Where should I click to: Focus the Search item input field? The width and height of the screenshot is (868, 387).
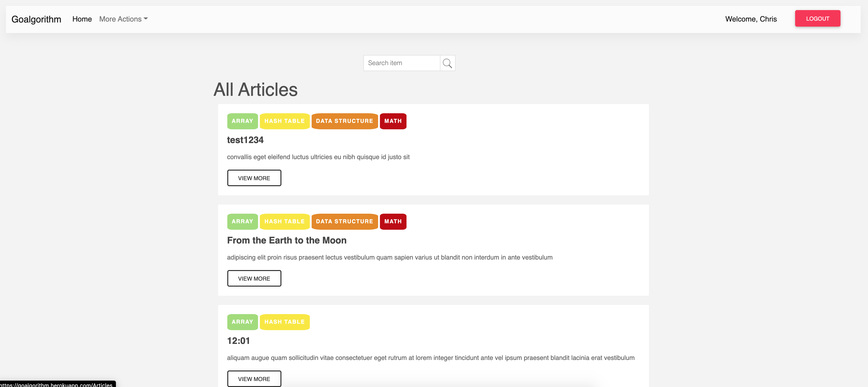pyautogui.click(x=401, y=63)
